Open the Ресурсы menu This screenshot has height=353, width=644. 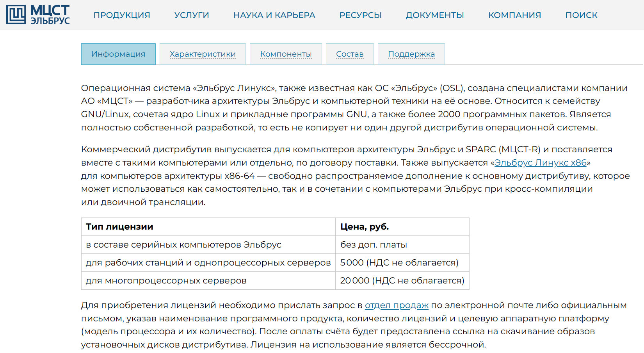tap(361, 15)
